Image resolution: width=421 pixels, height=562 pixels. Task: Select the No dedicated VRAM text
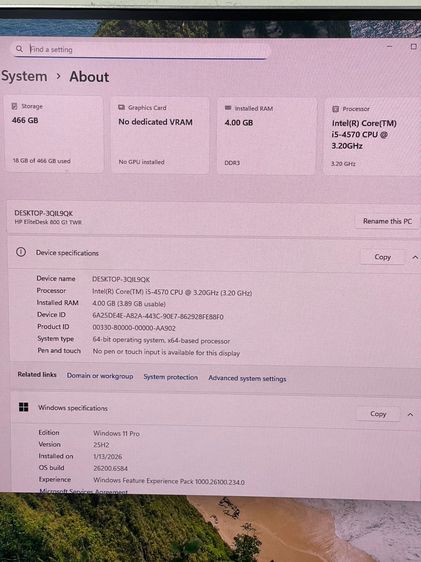click(156, 122)
